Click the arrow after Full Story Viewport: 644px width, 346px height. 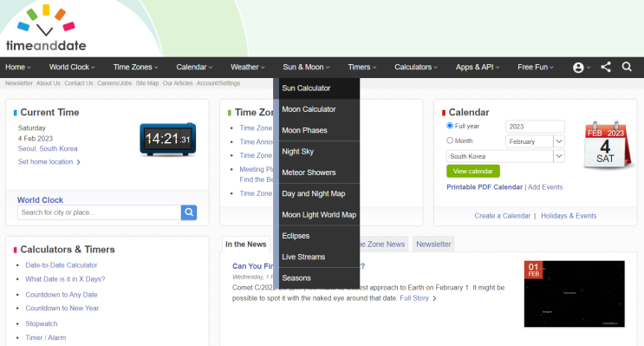click(x=434, y=298)
